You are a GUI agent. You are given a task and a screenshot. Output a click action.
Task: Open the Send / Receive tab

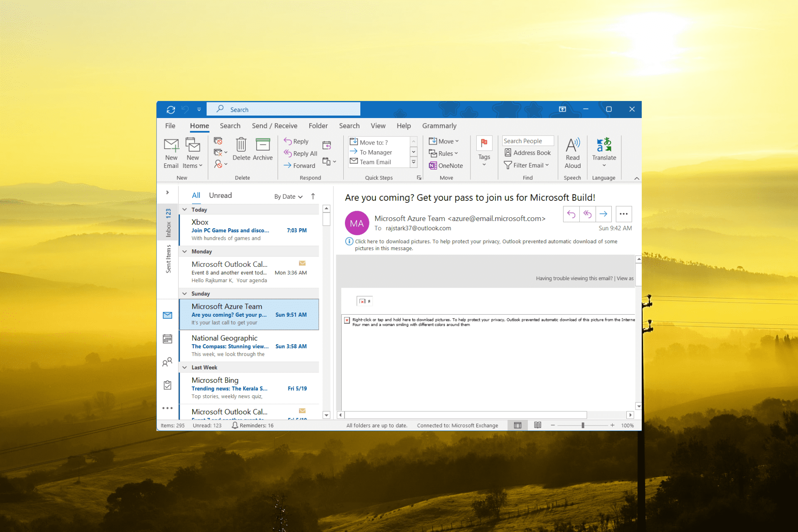274,126
